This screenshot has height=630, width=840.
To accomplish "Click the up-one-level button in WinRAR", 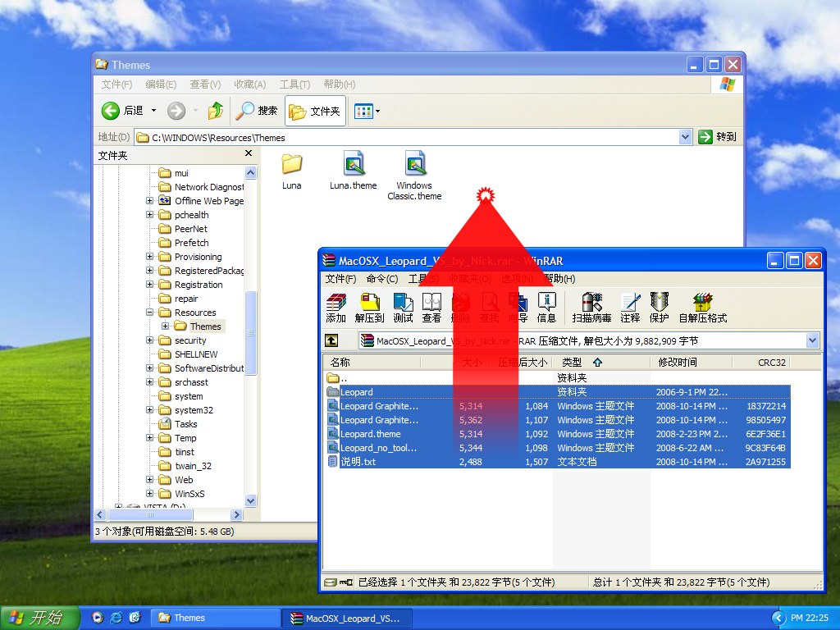I will (x=331, y=340).
